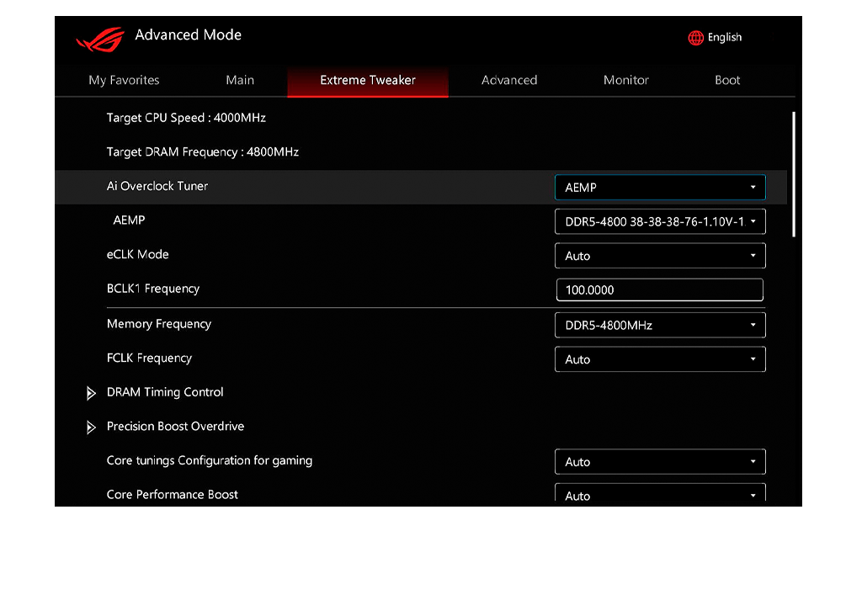
Task: Go to the Advanced tab
Action: [x=509, y=81]
